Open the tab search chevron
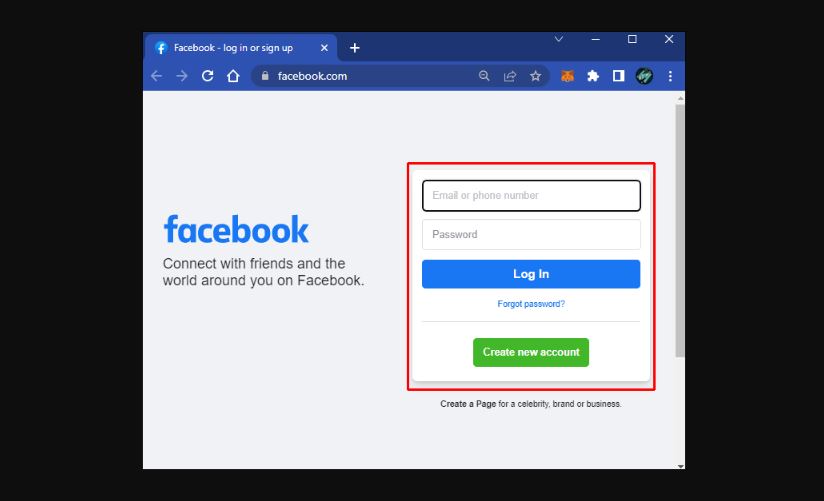This screenshot has height=501, width=824. click(559, 39)
